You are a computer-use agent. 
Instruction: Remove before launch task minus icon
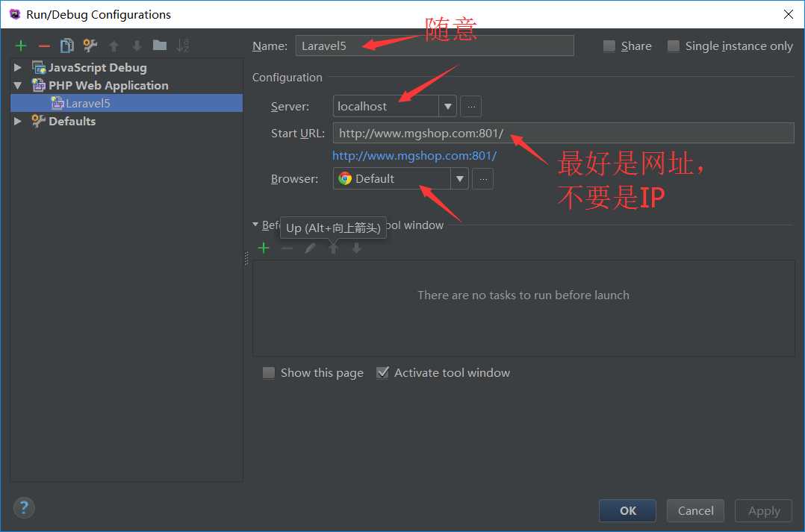[287, 248]
